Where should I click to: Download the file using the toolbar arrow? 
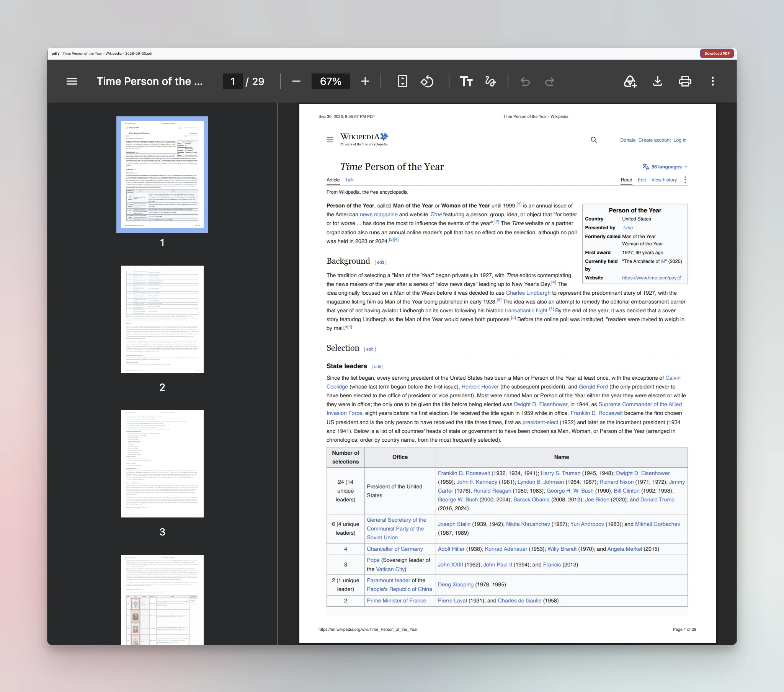click(x=657, y=81)
